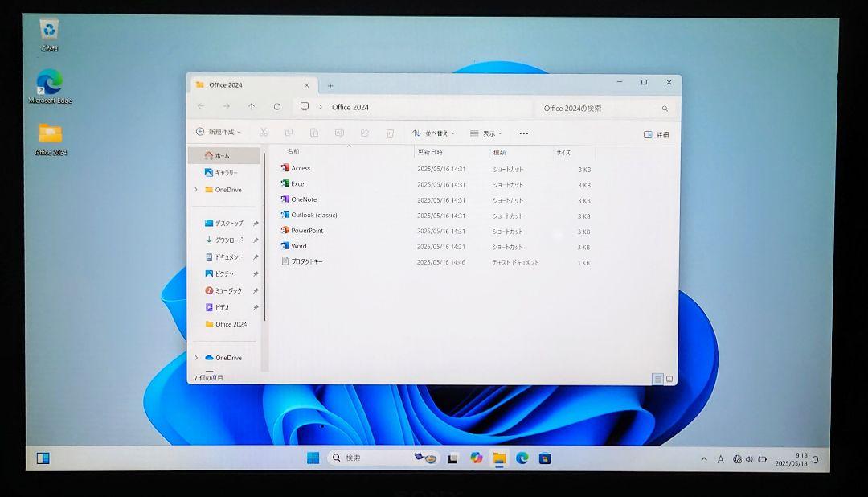Click the chevron before Office 2024 path
868x497 pixels.
tap(321, 107)
